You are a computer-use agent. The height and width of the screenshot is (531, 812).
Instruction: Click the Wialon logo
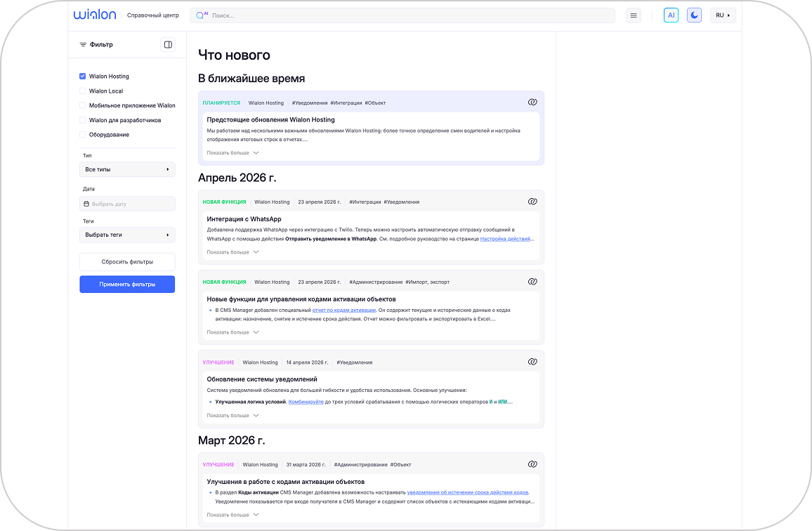[95, 15]
